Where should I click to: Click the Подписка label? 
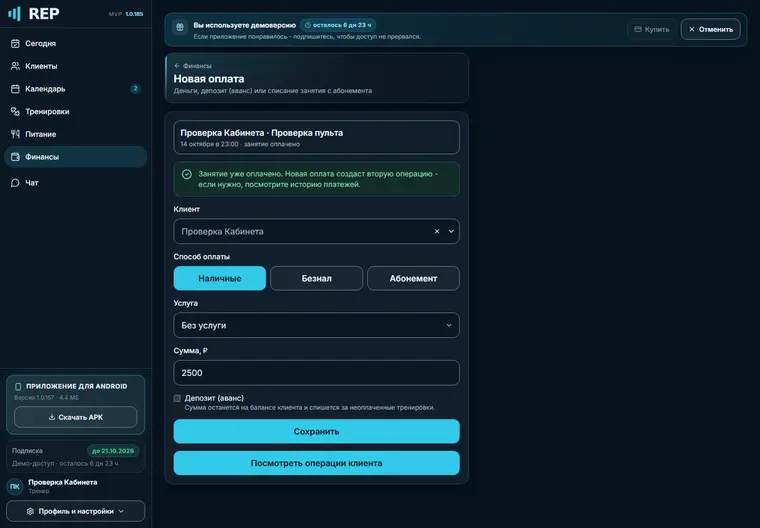click(27, 451)
